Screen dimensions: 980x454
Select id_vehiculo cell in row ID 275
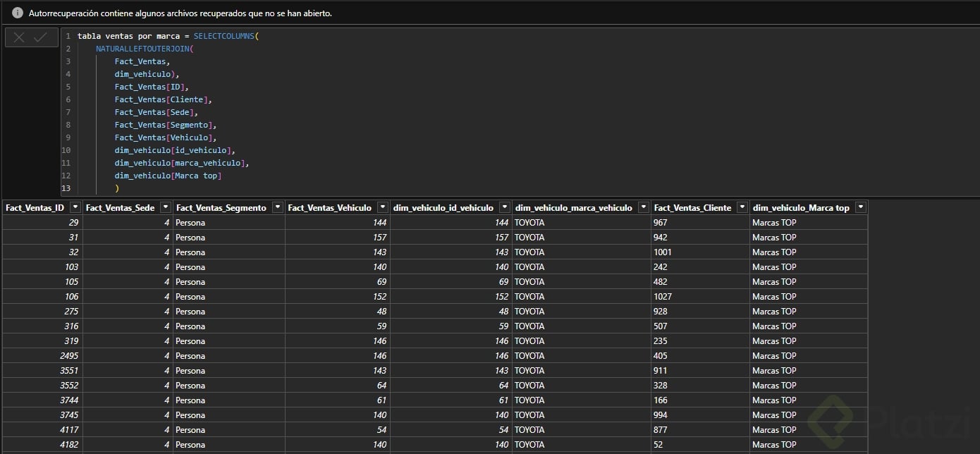coord(451,311)
